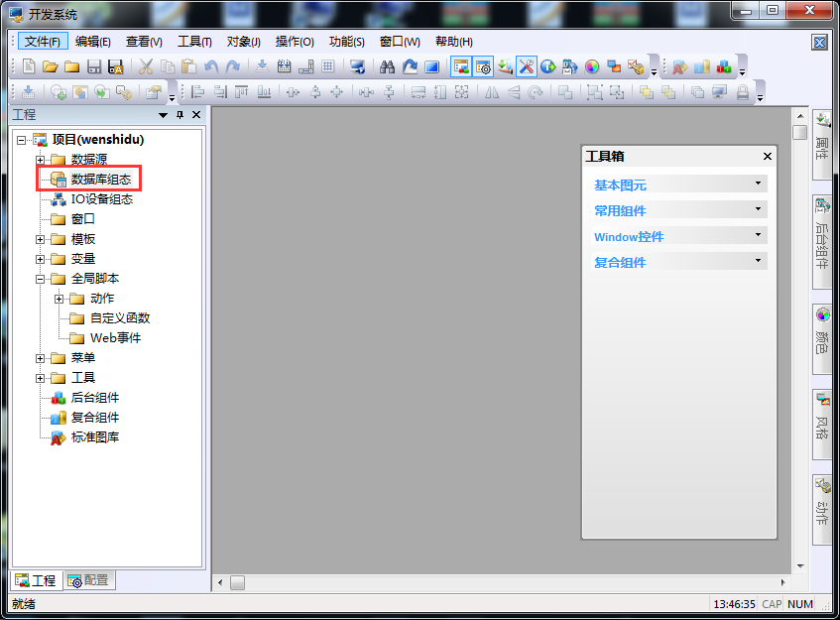Click the Save floppy disk icon
This screenshot has height=620, width=840.
click(x=94, y=66)
